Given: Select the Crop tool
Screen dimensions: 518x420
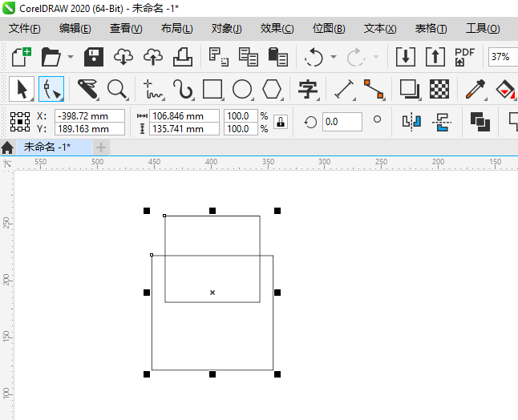Looking at the screenshot, I should pyautogui.click(x=87, y=89).
